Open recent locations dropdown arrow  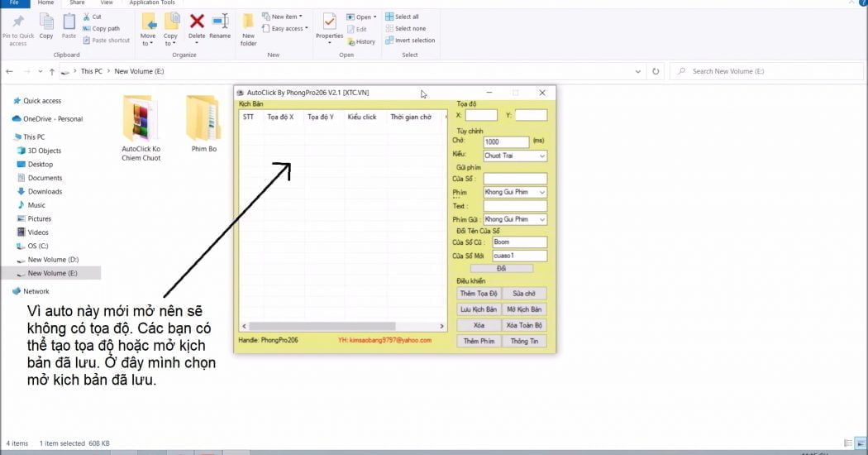pyautogui.click(x=41, y=71)
